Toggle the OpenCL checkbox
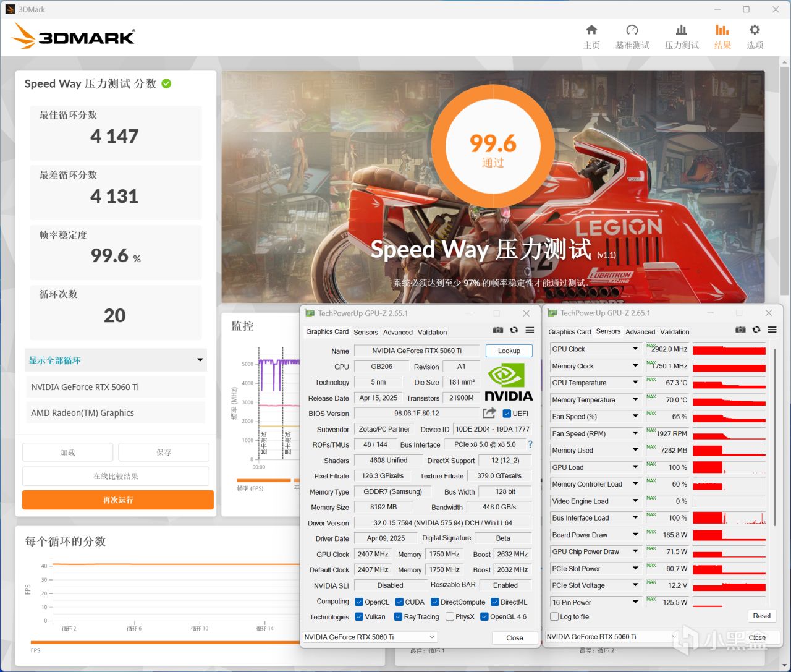 359,602
